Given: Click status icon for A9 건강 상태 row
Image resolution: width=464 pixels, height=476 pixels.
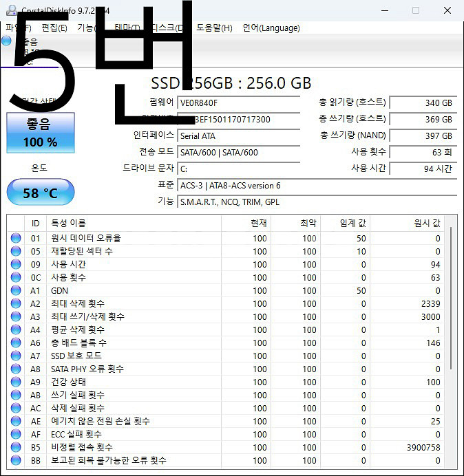Looking at the screenshot, I should click(16, 382).
